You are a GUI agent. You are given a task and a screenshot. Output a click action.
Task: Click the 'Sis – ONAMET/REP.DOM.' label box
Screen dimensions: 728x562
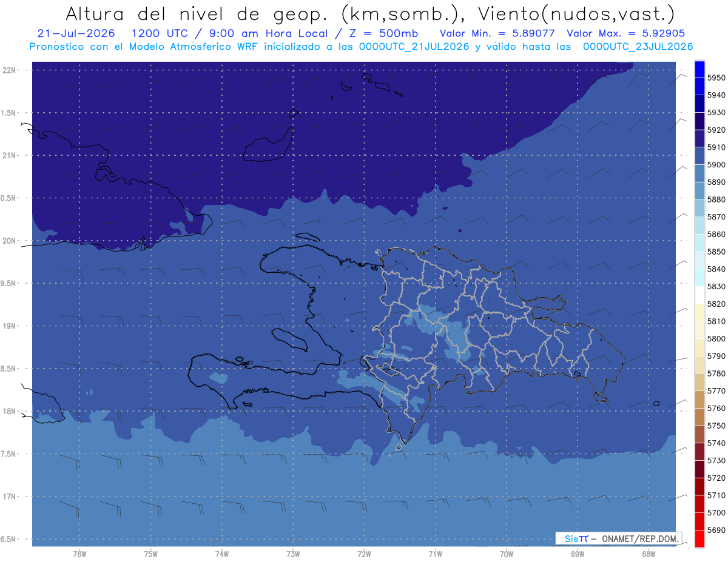tap(618, 538)
